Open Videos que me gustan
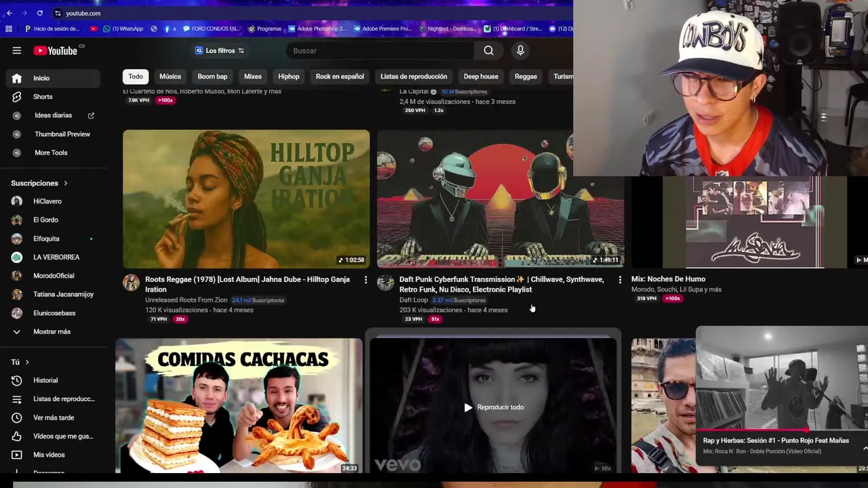This screenshot has width=868, height=488. (x=53, y=436)
